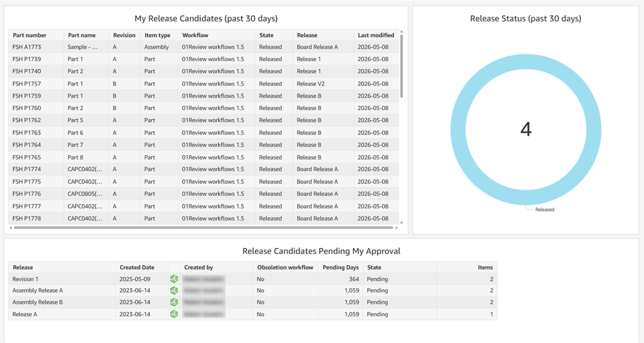Click the Released legend label
This screenshot has width=644, height=343.
(x=545, y=210)
